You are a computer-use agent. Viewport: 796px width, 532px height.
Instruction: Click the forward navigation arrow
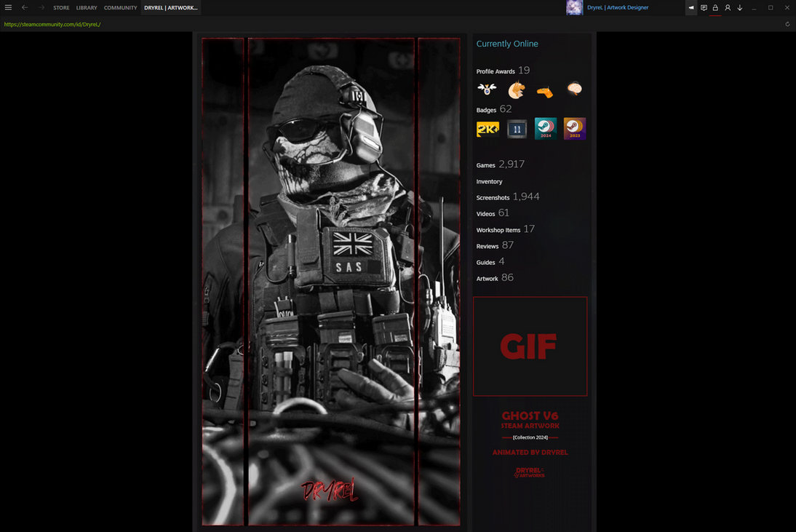tap(41, 7)
